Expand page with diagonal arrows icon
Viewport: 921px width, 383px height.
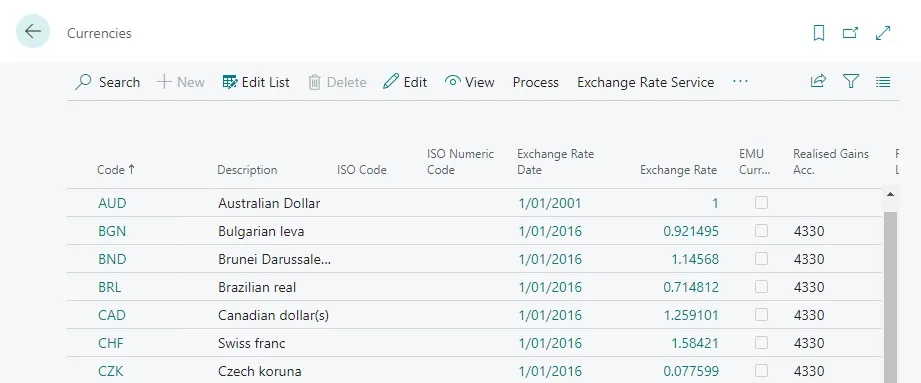pyautogui.click(x=883, y=33)
